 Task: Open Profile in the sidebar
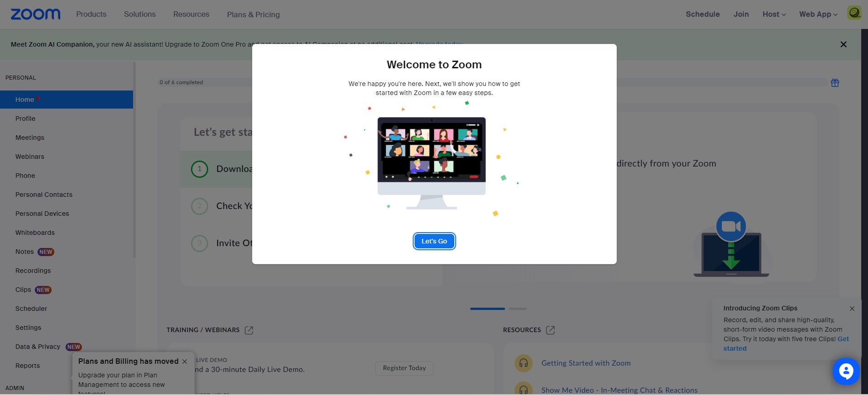click(25, 119)
